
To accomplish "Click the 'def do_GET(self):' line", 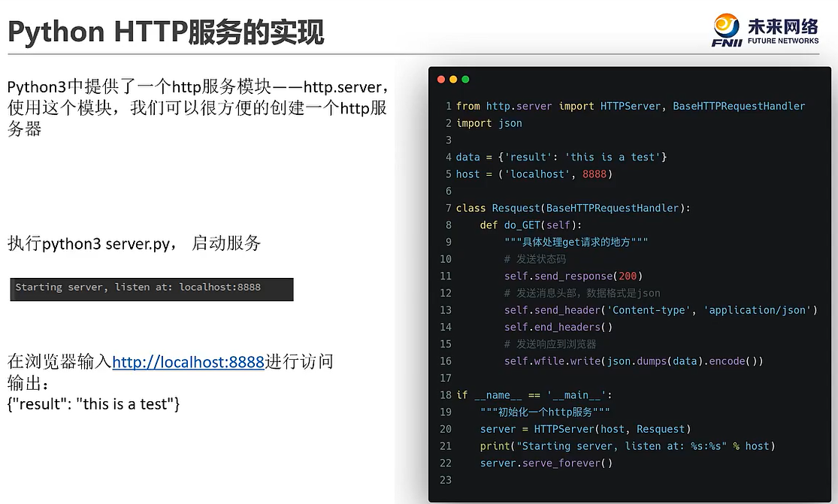I will [531, 225].
